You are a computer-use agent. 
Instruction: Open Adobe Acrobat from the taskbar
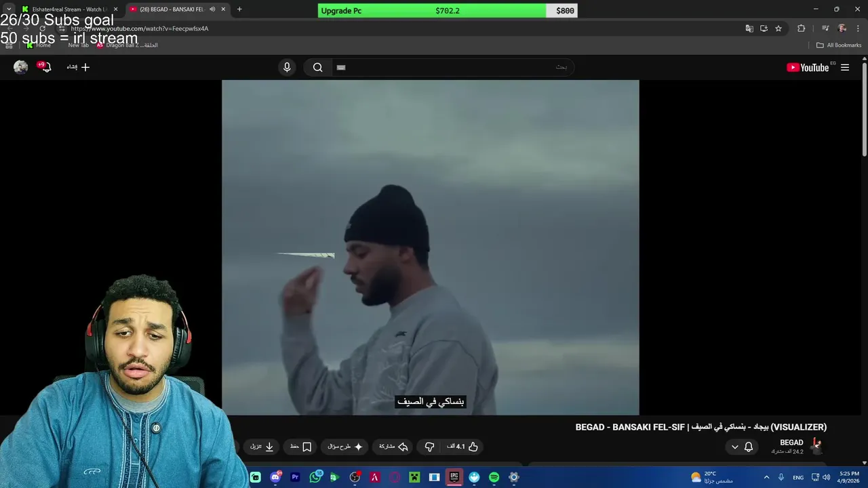(374, 477)
